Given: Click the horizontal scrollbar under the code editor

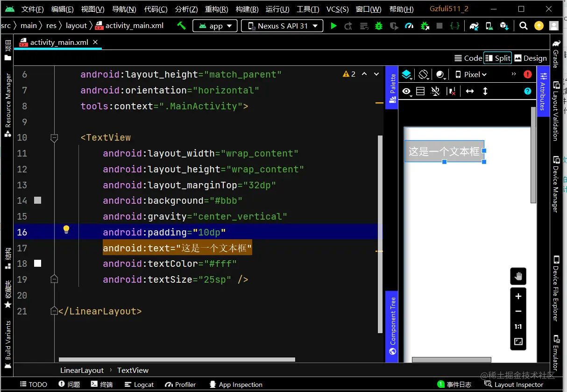Looking at the screenshot, I should pyautogui.click(x=177, y=360).
